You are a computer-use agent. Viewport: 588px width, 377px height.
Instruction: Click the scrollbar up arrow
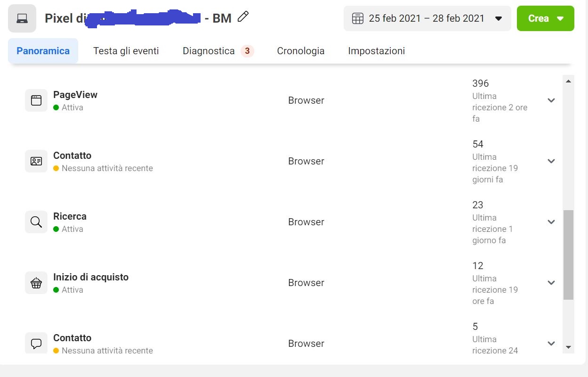click(x=568, y=81)
